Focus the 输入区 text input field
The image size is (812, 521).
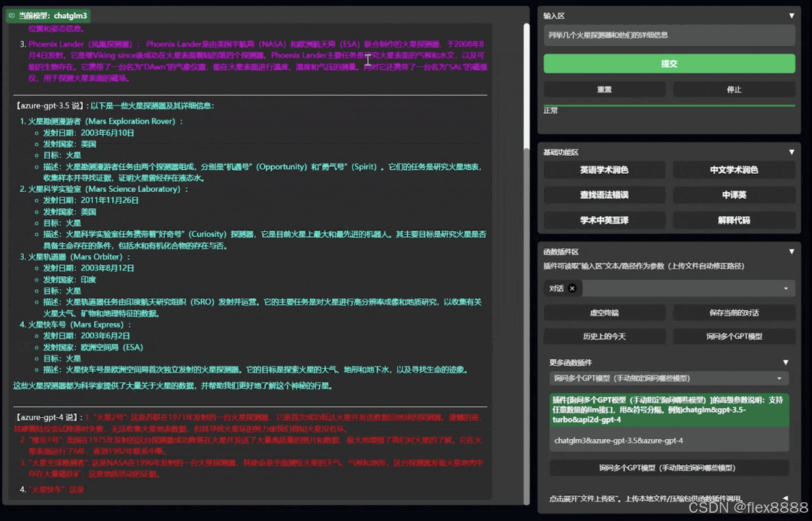(x=669, y=35)
